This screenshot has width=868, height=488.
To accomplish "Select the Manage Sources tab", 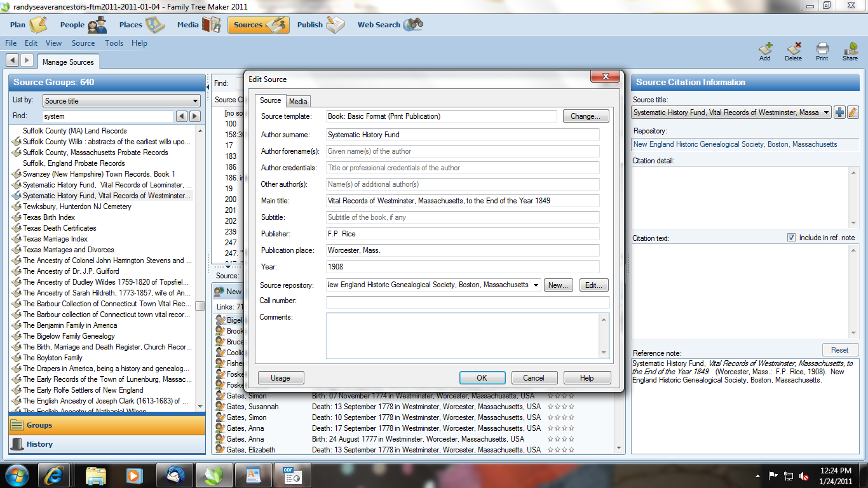I will click(x=68, y=62).
